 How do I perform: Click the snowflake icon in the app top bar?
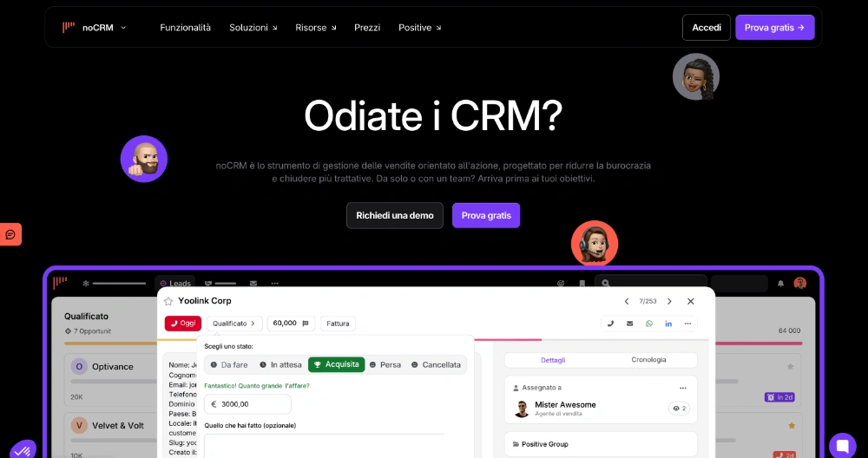tap(86, 283)
